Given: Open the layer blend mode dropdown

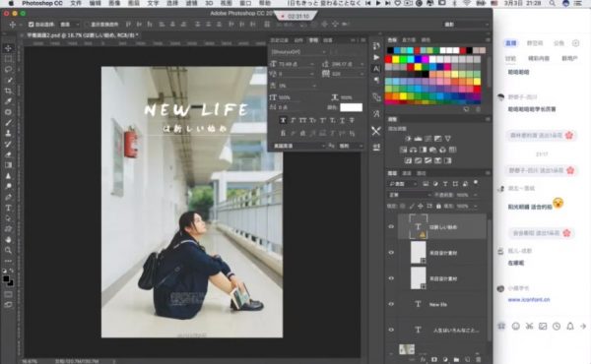Looking at the screenshot, I should (x=410, y=195).
